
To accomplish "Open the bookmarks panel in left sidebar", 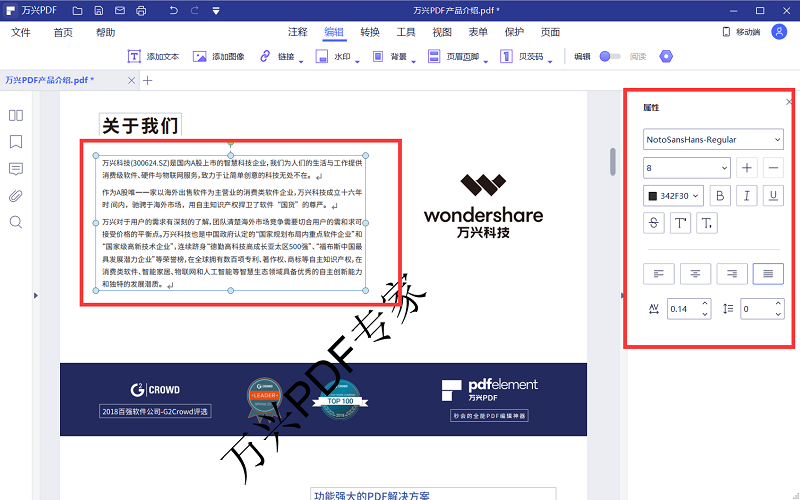I will [x=16, y=142].
